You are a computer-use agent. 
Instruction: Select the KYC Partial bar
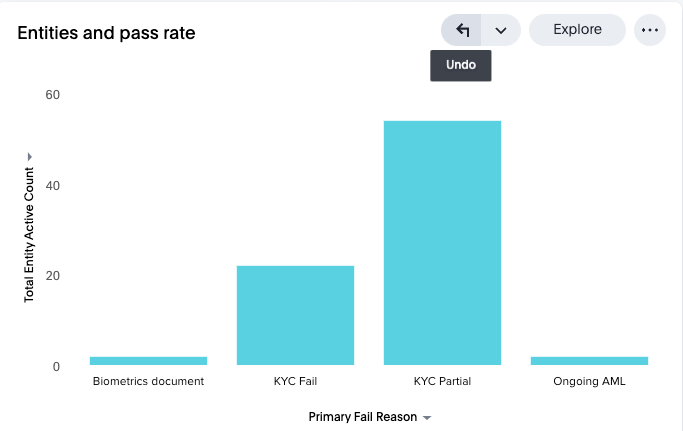click(x=442, y=243)
